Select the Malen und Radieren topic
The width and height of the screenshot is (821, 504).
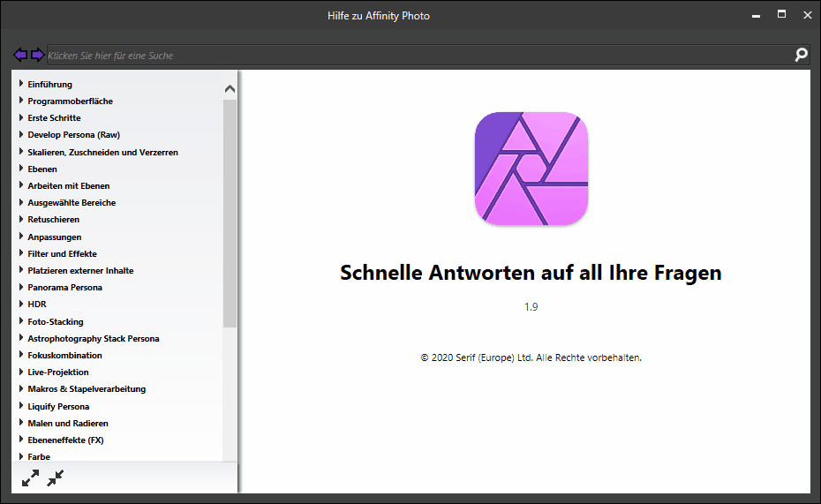[68, 424]
